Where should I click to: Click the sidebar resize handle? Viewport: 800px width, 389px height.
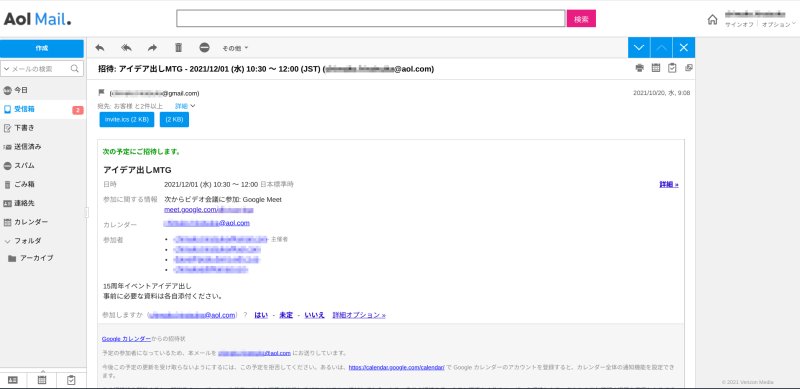click(87, 212)
